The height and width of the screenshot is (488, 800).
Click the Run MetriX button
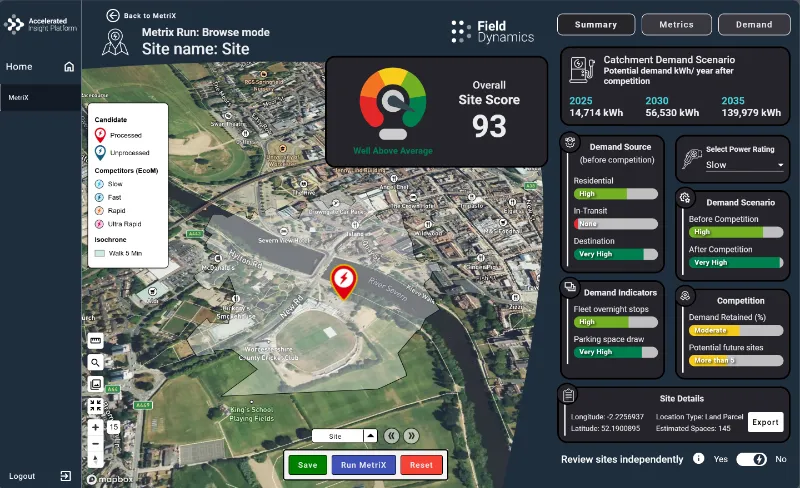click(x=364, y=465)
